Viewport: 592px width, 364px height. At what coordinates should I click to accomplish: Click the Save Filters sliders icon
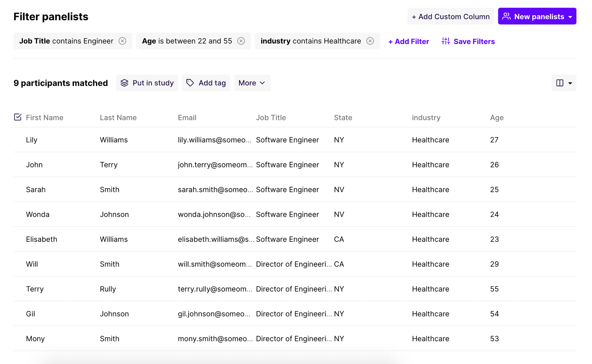pos(445,41)
